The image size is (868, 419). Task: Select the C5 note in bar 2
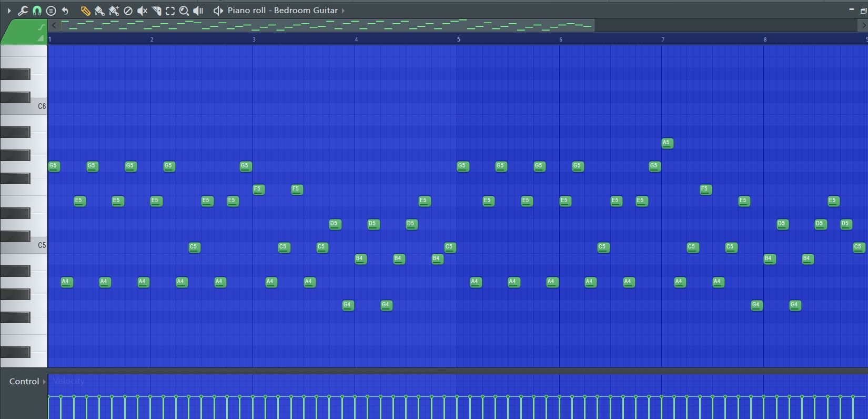coord(194,247)
